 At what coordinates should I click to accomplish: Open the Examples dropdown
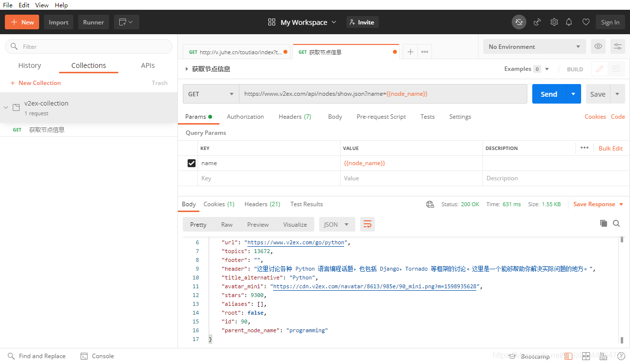pyautogui.click(x=527, y=69)
